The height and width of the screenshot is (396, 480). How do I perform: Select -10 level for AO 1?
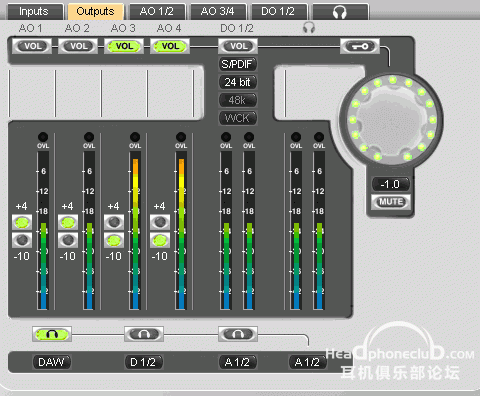22,240
